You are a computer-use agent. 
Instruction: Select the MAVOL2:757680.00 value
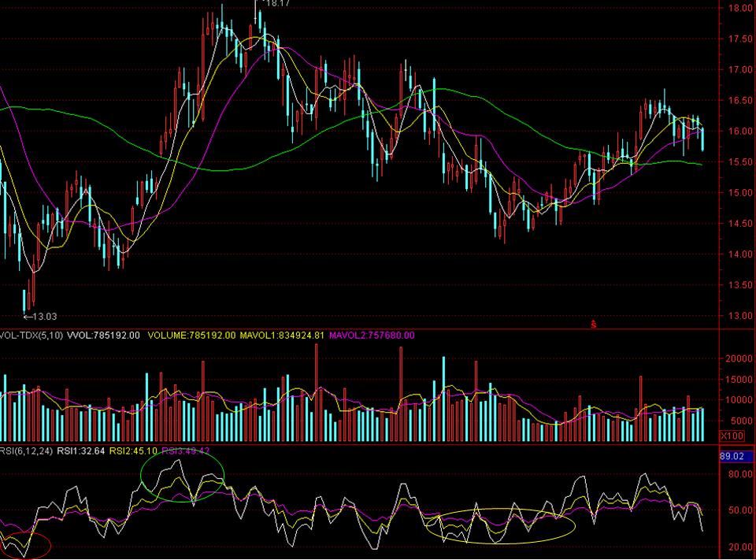click(x=372, y=336)
